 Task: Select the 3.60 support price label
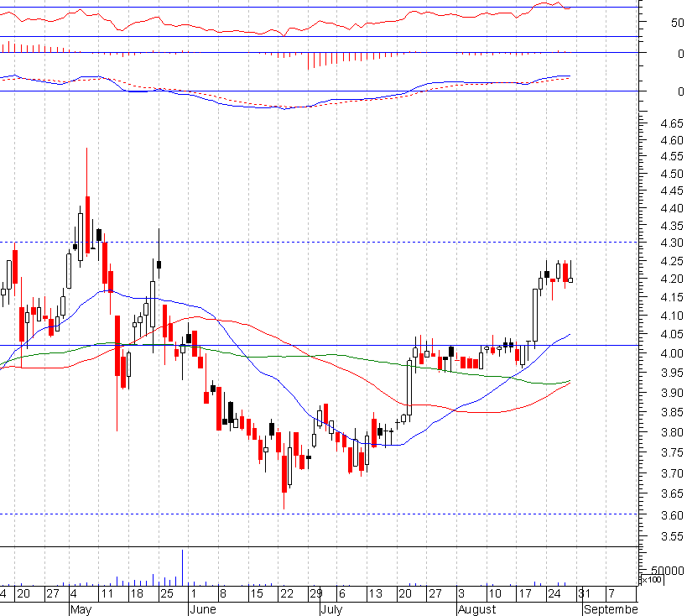coord(672,515)
